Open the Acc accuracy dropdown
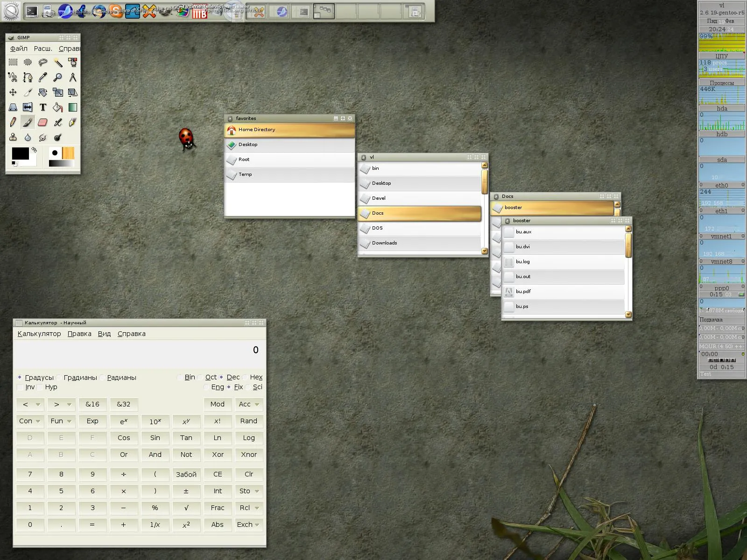The height and width of the screenshot is (560, 747). (x=249, y=404)
